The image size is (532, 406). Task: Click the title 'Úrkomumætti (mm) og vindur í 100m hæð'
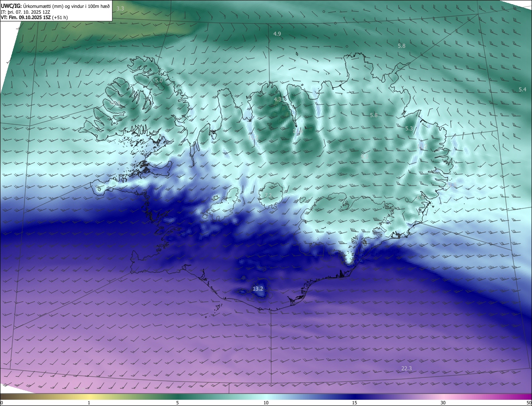point(66,6)
